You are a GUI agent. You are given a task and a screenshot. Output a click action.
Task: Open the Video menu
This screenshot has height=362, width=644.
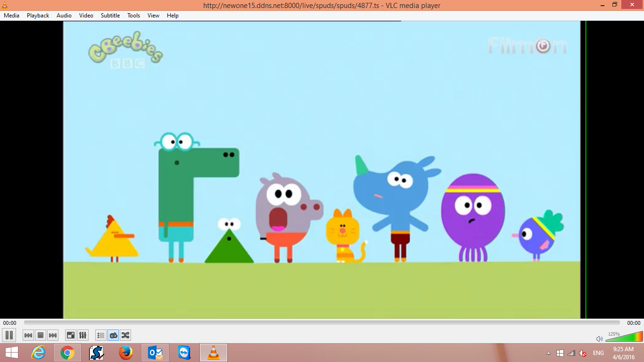click(x=86, y=15)
